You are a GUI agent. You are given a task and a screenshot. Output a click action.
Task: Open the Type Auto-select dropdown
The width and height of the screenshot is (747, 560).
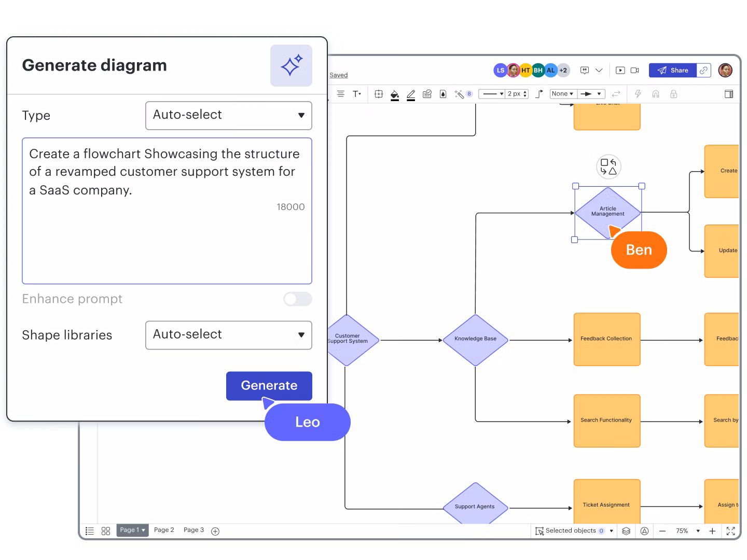coord(228,115)
